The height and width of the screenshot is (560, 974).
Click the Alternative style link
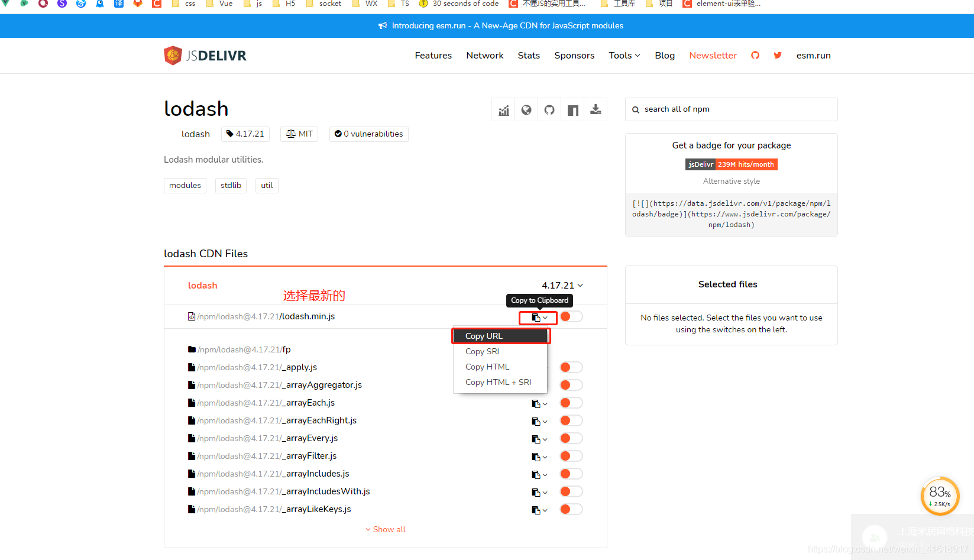tap(732, 181)
